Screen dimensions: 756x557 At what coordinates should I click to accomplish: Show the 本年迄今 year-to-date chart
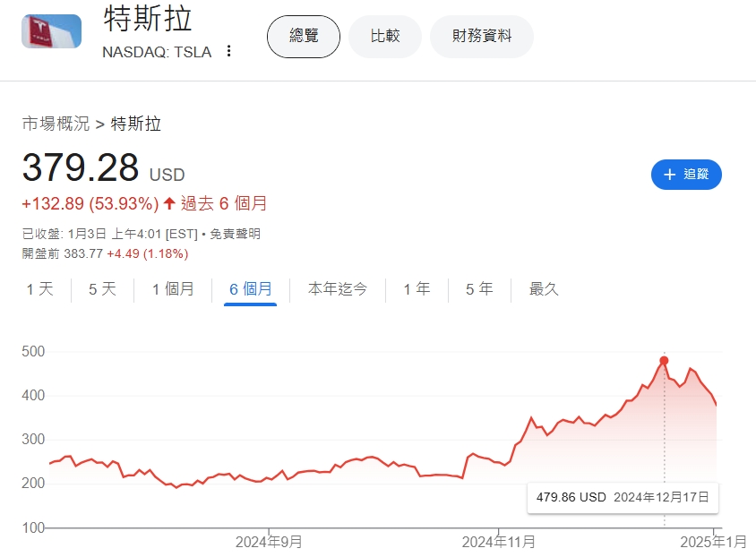(x=337, y=289)
